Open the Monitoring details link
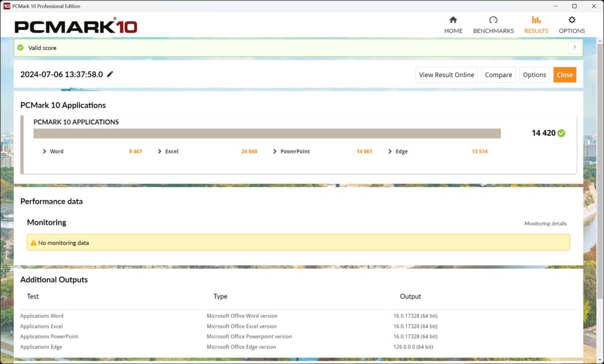This screenshot has height=364, width=604. coord(546,224)
